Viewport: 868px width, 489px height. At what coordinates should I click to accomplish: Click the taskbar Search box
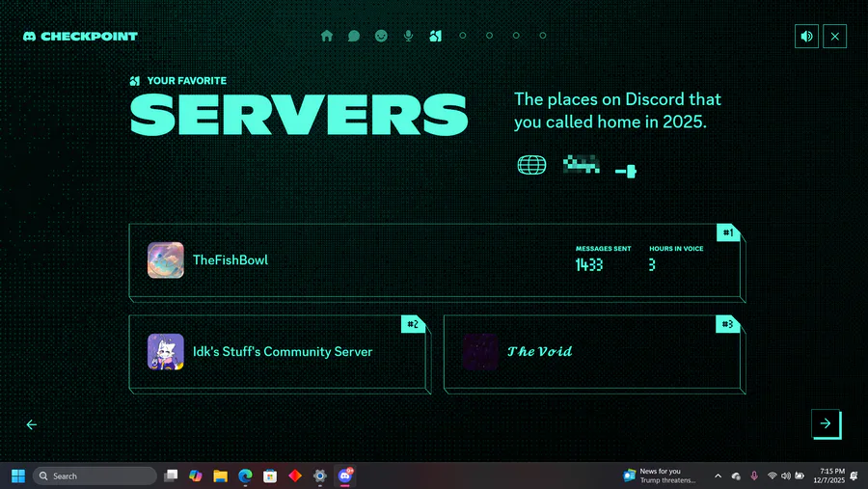[x=95, y=475]
